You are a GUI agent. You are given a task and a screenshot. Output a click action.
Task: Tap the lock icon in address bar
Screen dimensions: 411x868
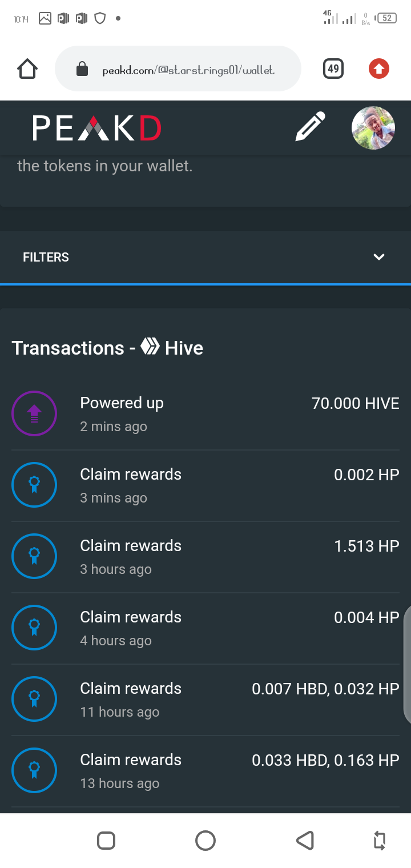click(x=82, y=70)
